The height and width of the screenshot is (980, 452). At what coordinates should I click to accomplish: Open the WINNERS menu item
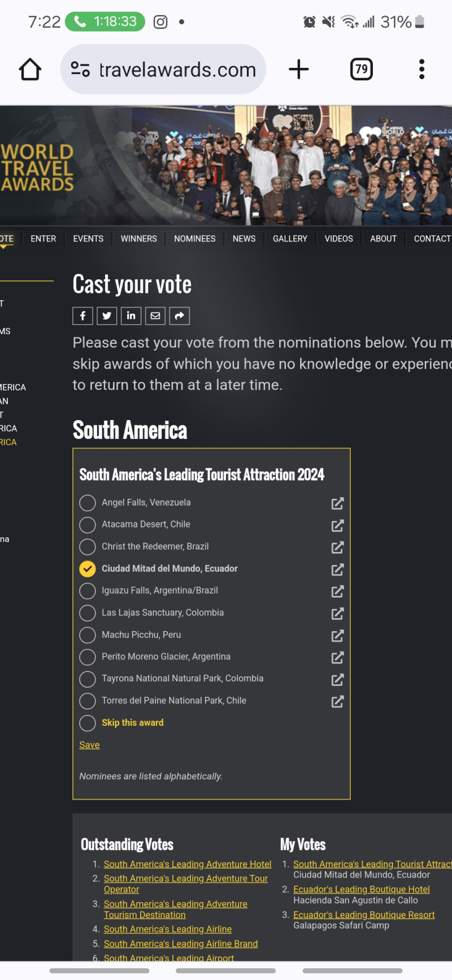139,239
